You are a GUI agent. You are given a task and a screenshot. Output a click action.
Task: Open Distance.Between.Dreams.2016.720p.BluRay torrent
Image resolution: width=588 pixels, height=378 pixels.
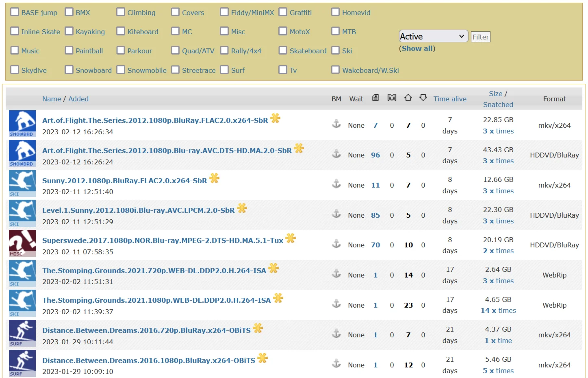point(146,330)
